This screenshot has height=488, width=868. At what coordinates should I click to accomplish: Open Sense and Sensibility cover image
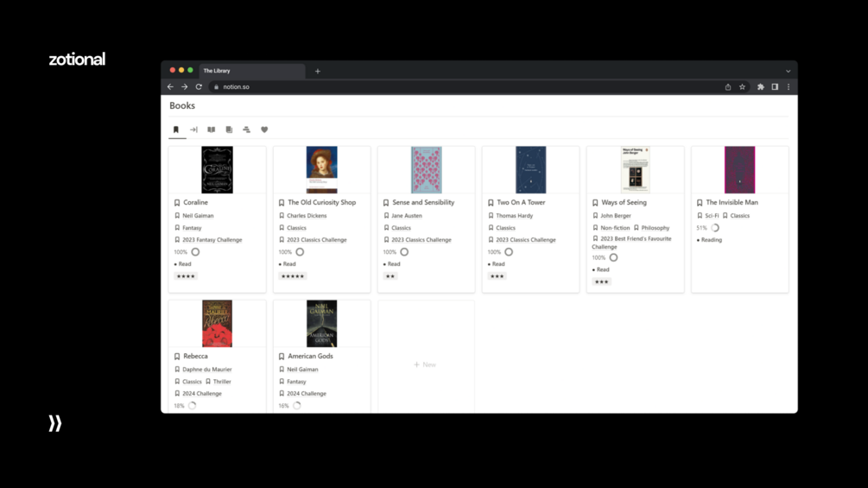(427, 170)
